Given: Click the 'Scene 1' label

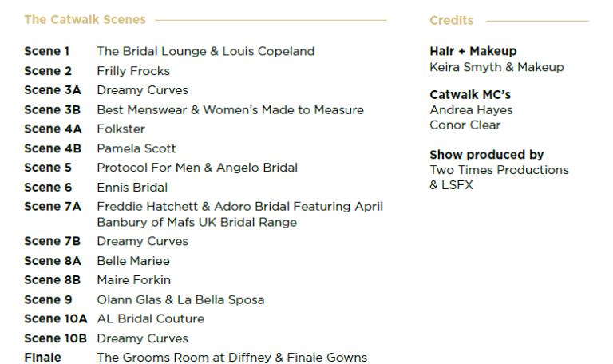Looking at the screenshot, I should [46, 51].
